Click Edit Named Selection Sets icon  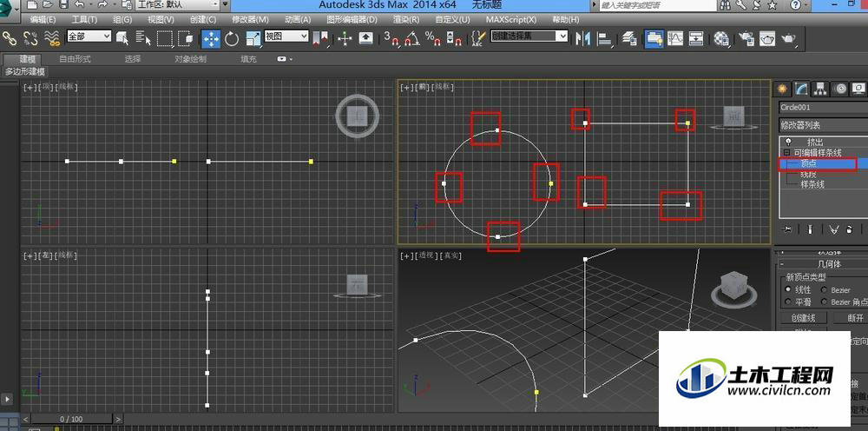coord(477,38)
